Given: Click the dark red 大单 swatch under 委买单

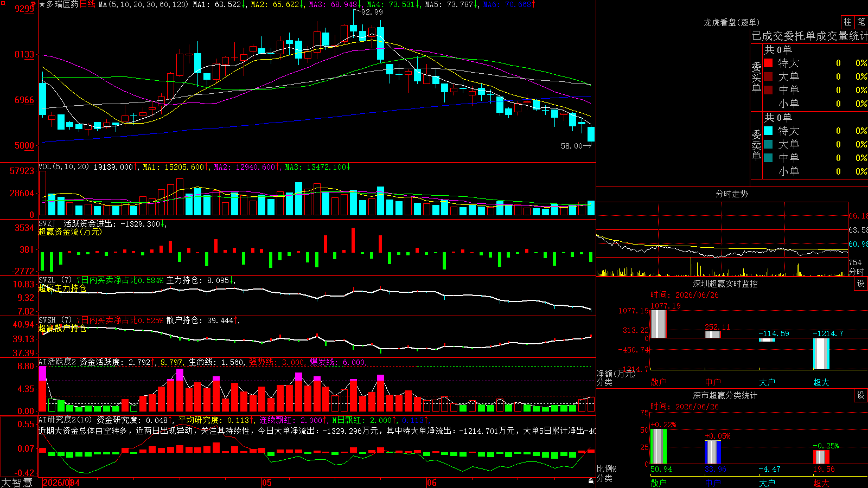Looking at the screenshot, I should pyautogui.click(x=768, y=76).
